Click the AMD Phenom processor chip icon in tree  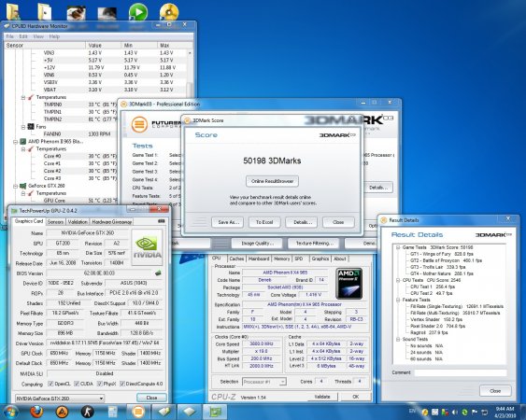coord(22,142)
